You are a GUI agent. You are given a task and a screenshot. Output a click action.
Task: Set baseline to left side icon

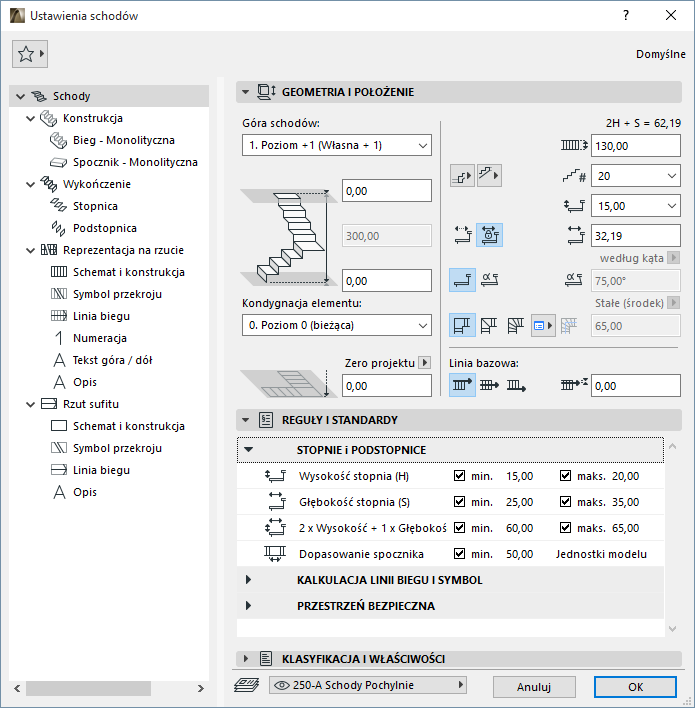pyautogui.click(x=462, y=385)
